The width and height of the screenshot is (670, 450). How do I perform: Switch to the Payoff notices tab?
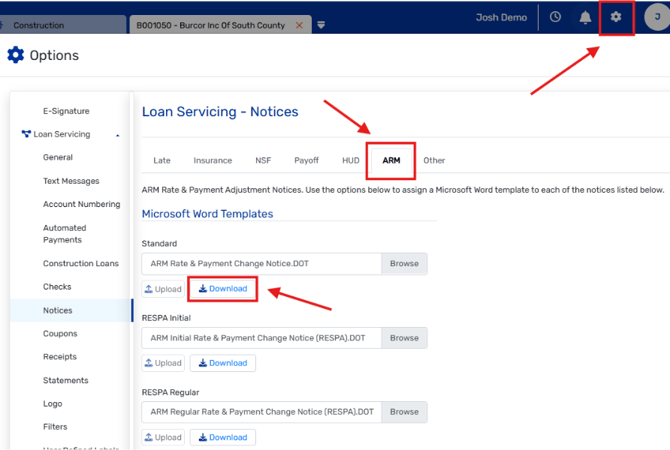(306, 160)
